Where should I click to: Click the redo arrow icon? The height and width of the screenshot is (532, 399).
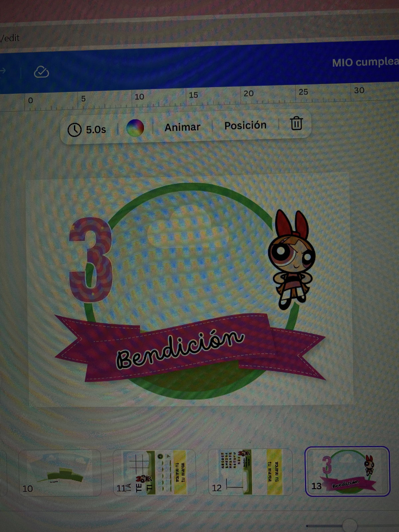point(3,71)
